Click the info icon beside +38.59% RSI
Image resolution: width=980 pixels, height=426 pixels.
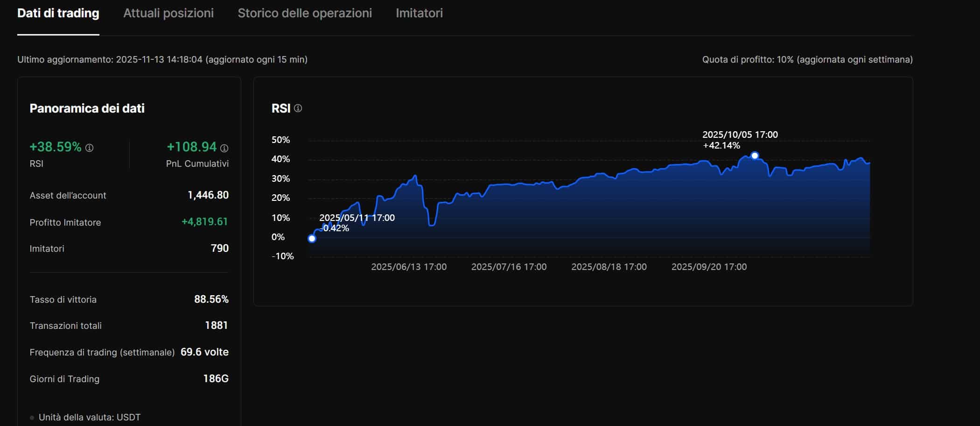[x=90, y=148]
